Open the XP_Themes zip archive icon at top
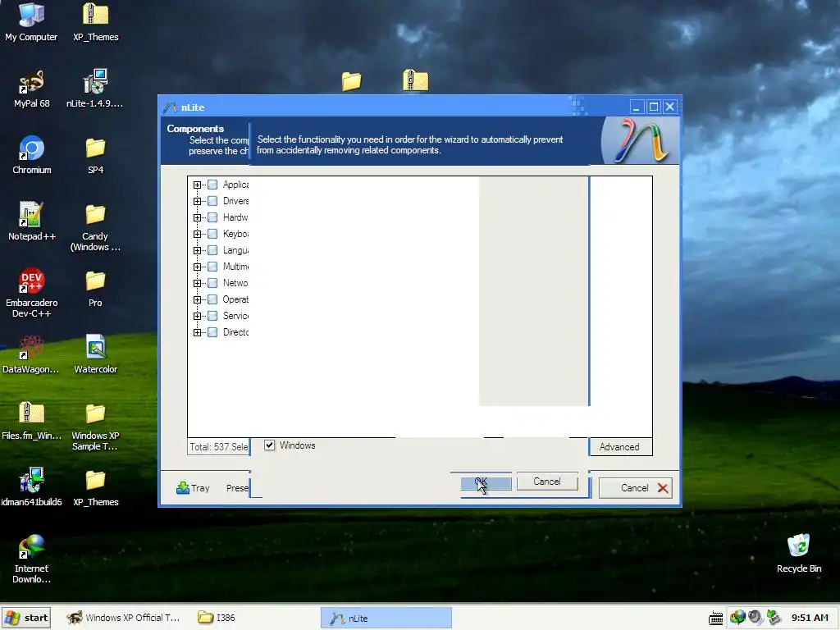Image resolution: width=840 pixels, height=630 pixels. click(x=95, y=21)
